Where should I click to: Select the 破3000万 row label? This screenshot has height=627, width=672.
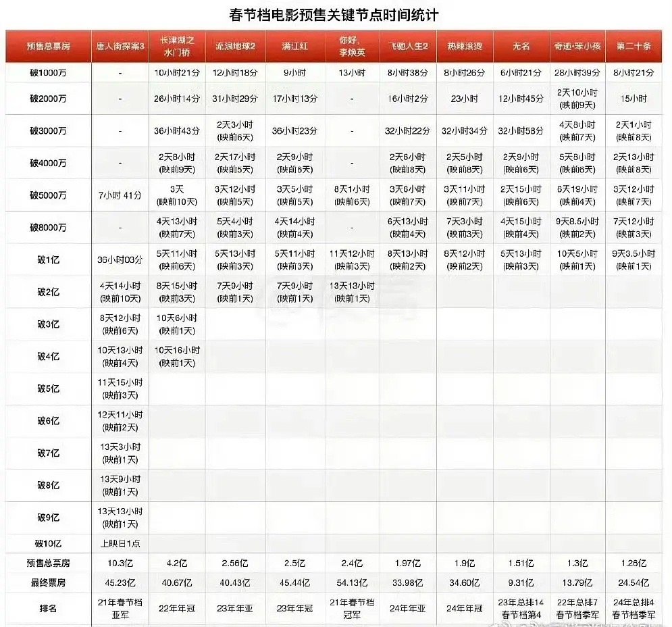pos(48,131)
